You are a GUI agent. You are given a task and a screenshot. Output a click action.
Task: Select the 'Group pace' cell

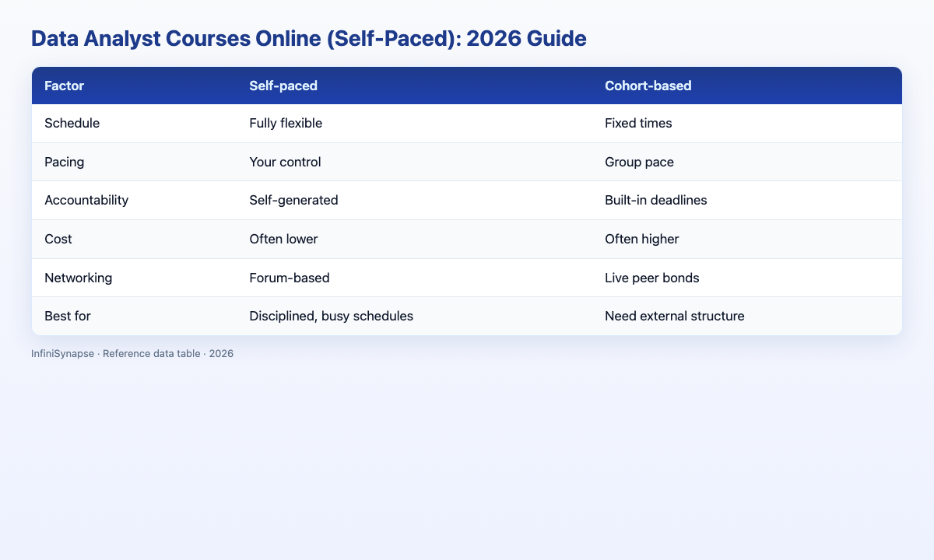(638, 162)
